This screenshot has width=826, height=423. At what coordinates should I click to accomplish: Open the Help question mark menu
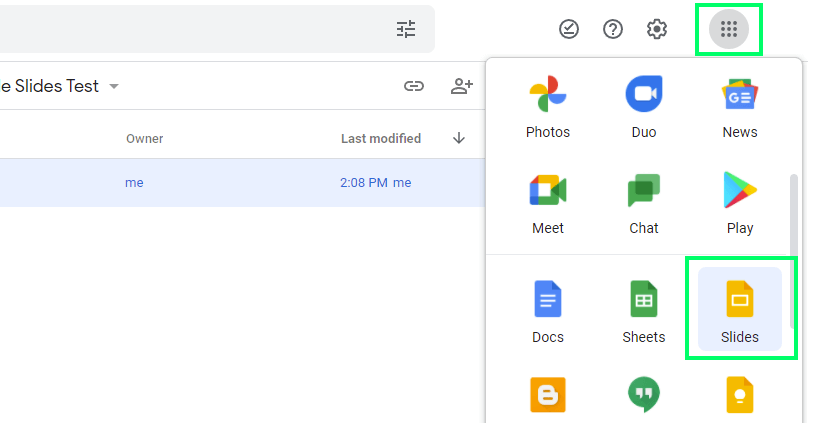613,29
